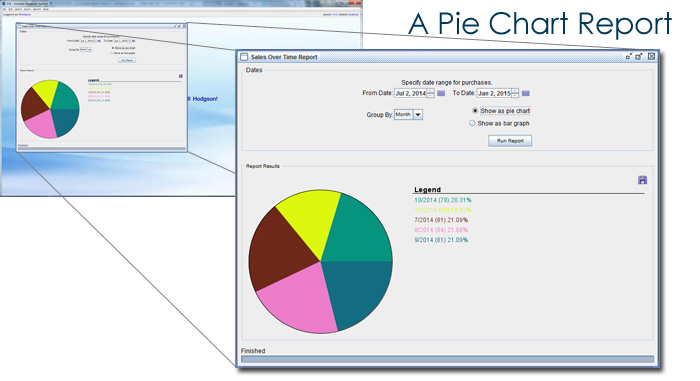700x381 pixels.
Task: Click the 'Hodgson!' welcome text in main window
Action: (x=205, y=99)
